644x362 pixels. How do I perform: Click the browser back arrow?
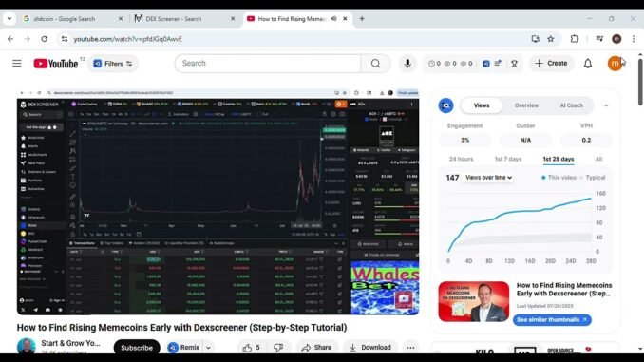click(x=10, y=39)
